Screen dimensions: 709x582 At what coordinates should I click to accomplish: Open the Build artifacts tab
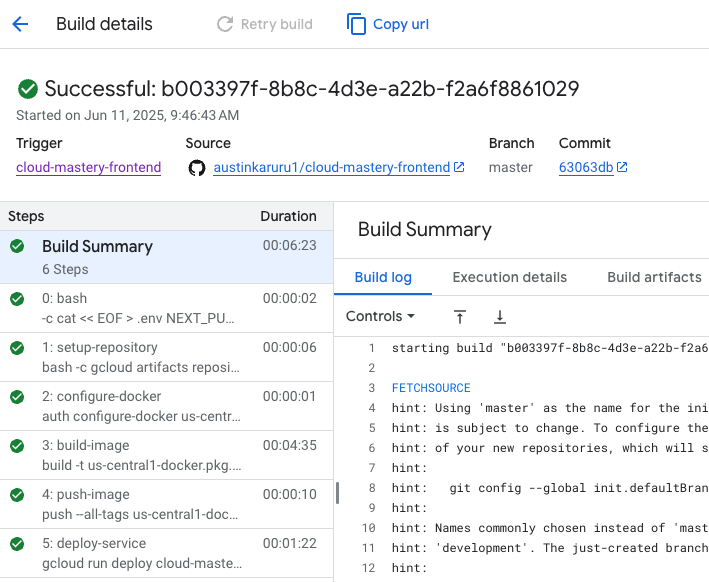coord(654,277)
